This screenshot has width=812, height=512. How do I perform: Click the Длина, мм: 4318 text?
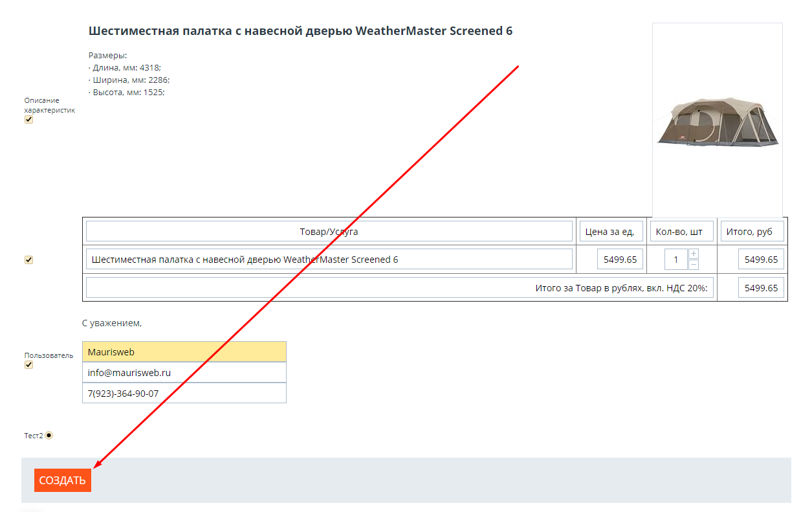click(x=124, y=67)
